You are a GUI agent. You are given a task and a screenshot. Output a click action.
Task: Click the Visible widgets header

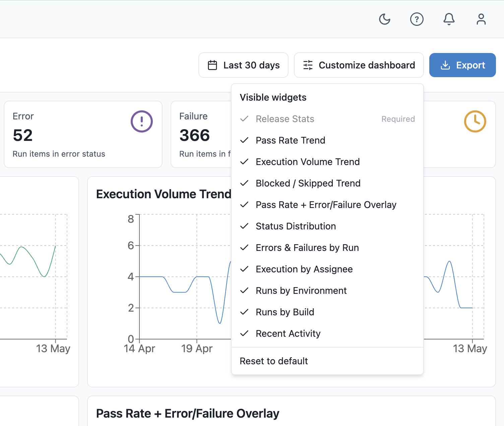[x=273, y=97]
